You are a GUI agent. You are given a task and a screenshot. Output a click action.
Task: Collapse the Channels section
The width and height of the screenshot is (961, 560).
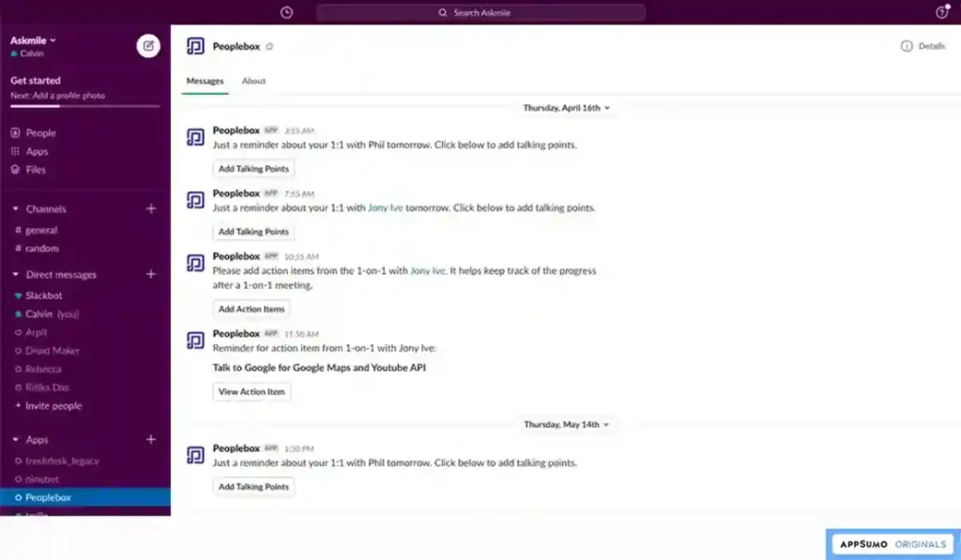(x=15, y=209)
